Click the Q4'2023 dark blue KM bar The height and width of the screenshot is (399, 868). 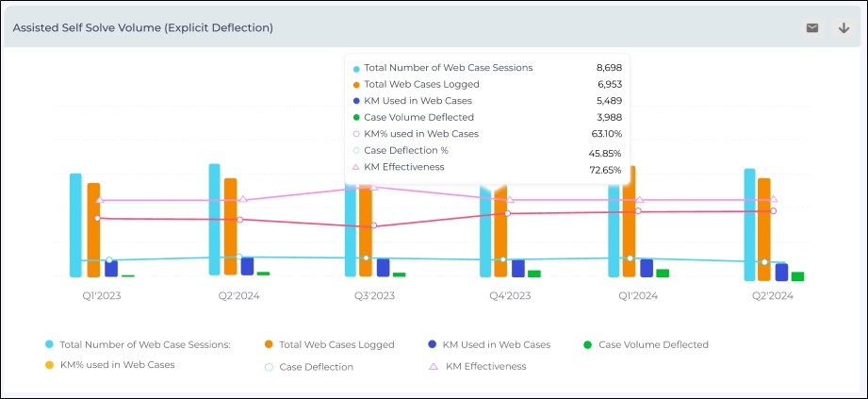coord(517,269)
